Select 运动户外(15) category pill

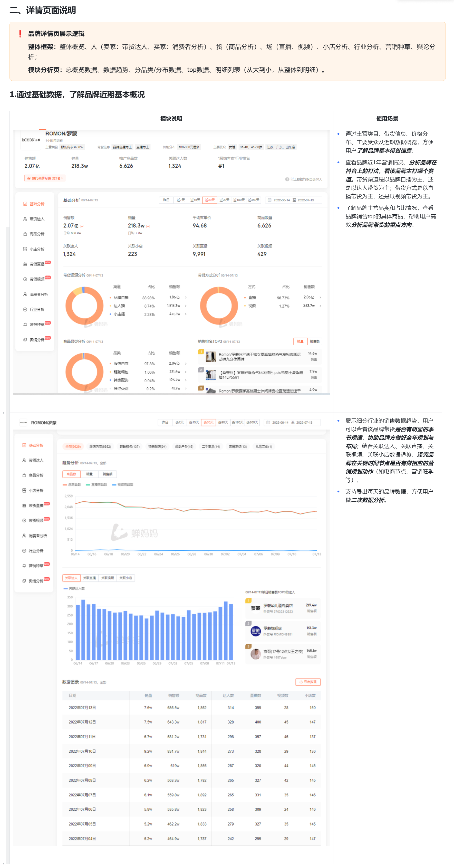[184, 446]
